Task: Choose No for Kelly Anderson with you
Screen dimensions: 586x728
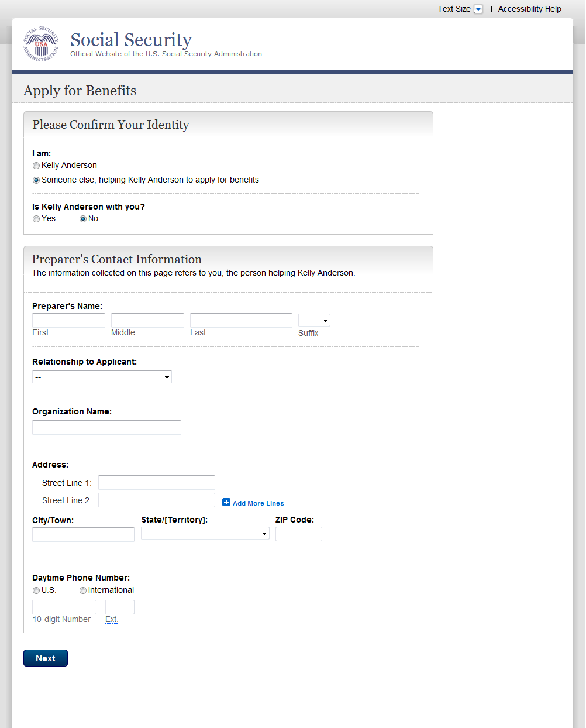Action: click(x=83, y=219)
